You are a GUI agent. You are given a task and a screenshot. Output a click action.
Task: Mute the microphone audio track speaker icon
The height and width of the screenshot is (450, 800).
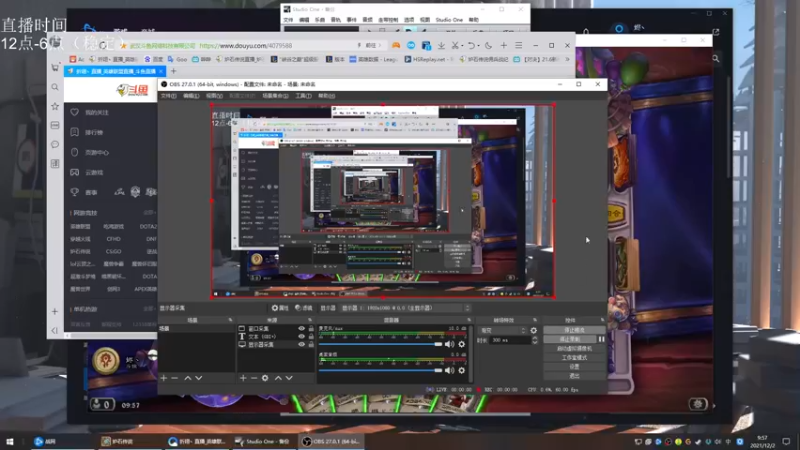pos(449,344)
